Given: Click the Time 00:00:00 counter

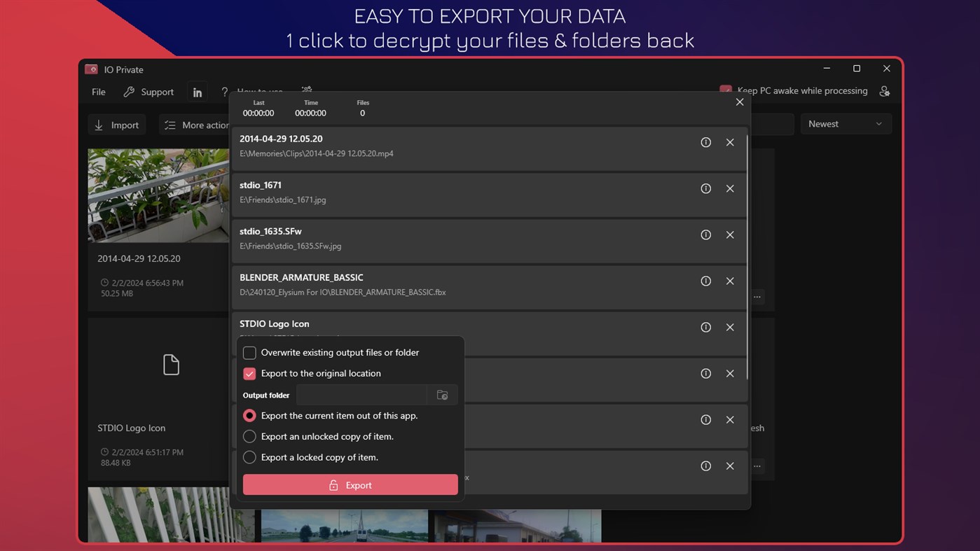Looking at the screenshot, I should click(310, 109).
